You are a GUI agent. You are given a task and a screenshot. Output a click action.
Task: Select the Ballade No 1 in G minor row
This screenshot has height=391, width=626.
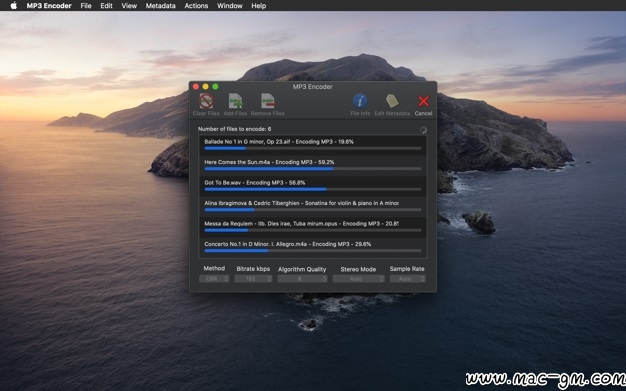[x=313, y=145]
